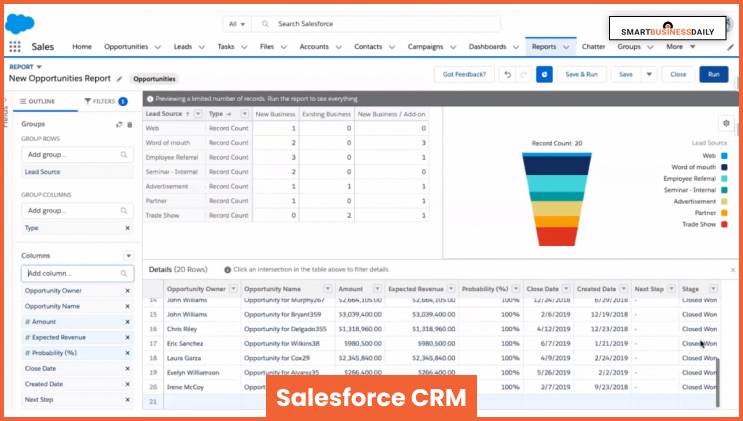743x421 pixels.
Task: Click the Add column search field
Action: [78, 274]
